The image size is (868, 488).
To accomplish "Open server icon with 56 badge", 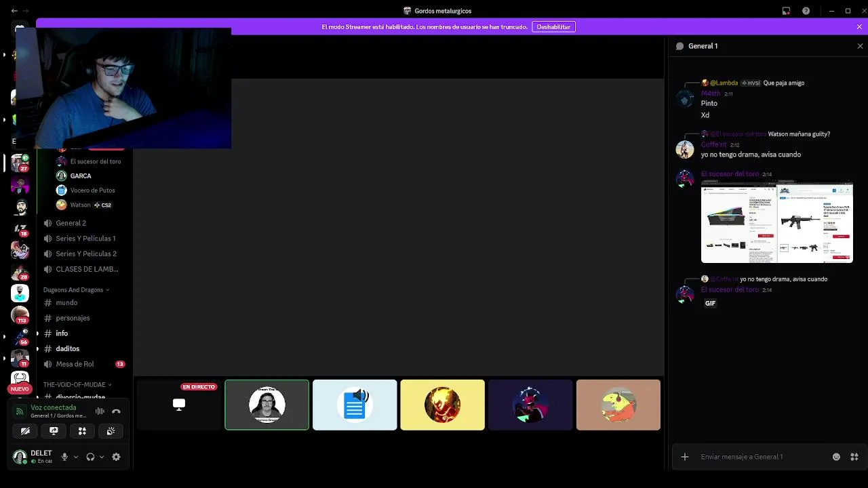I will (20, 337).
